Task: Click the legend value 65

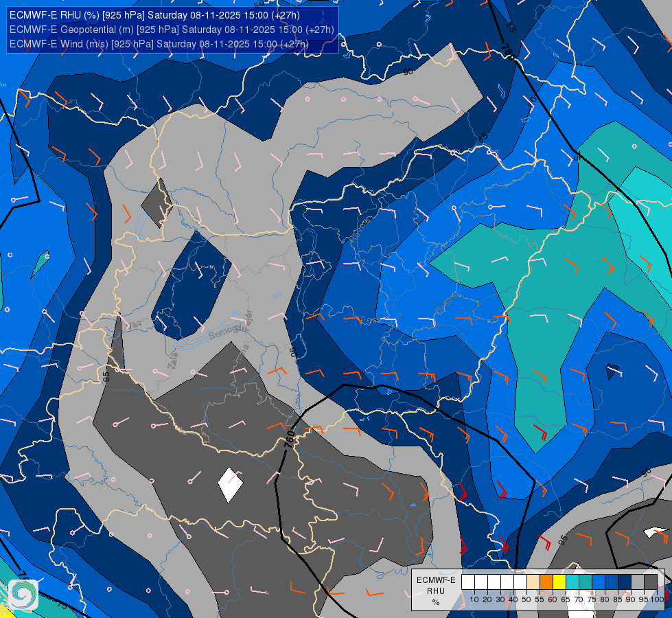Action: [x=566, y=599]
